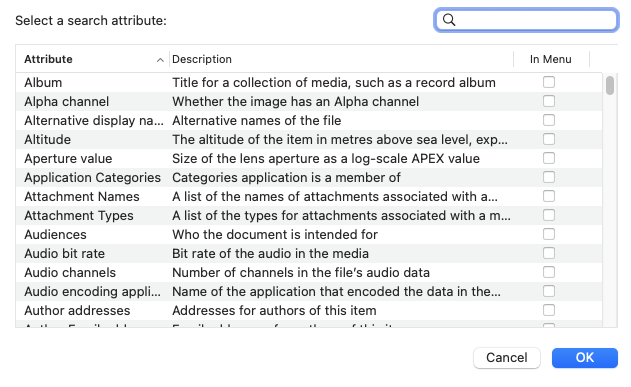Image resolution: width=631 pixels, height=387 pixels.
Task: Sort by the Description column header
Action: coord(341,59)
